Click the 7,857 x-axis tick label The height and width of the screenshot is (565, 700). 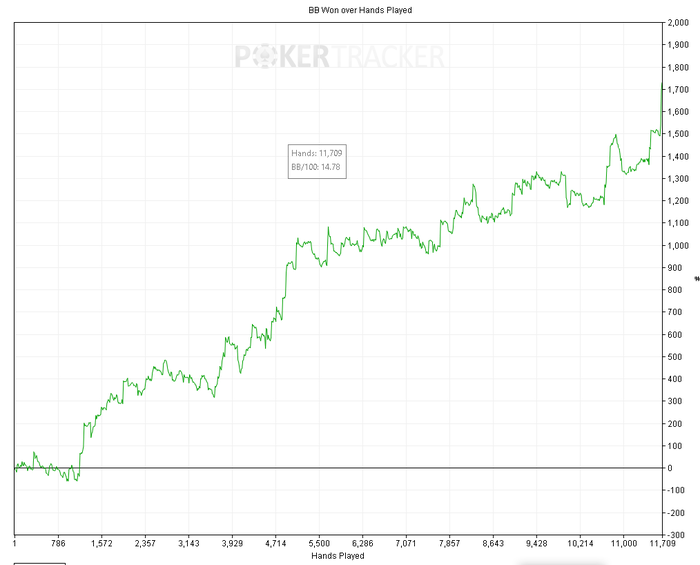(x=450, y=543)
